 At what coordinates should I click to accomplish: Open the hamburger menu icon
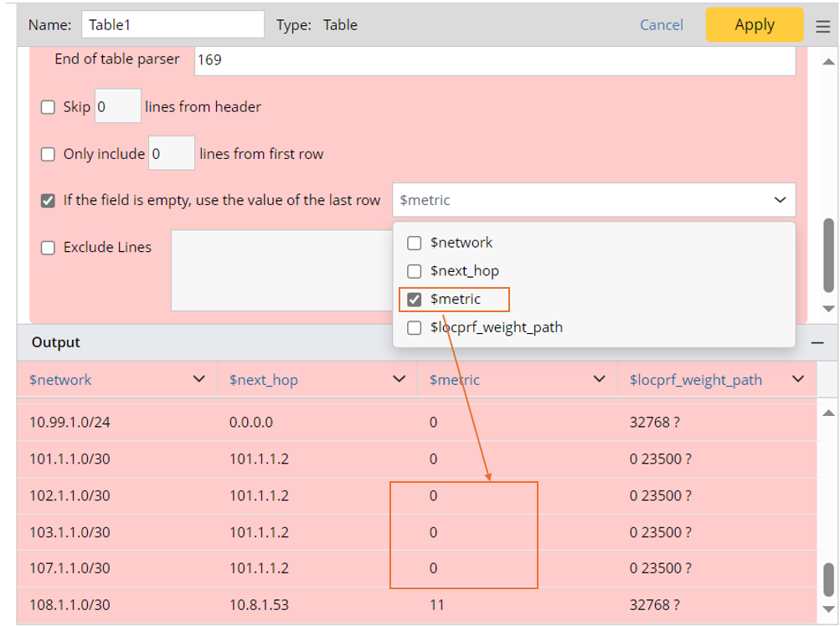(x=822, y=26)
